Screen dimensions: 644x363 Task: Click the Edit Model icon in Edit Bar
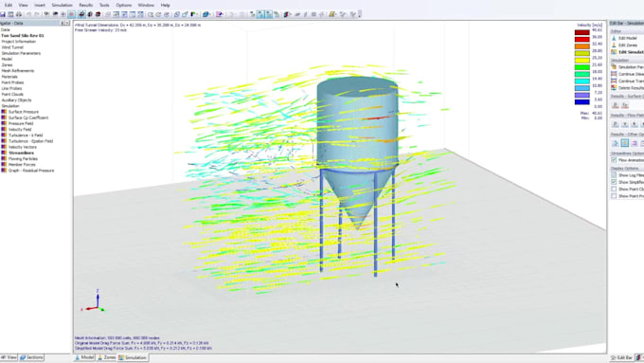[x=614, y=38]
